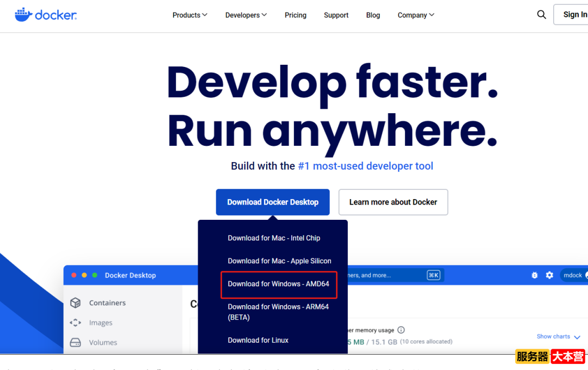The width and height of the screenshot is (588, 370).
Task: Select Download for Linux
Action: pyautogui.click(x=258, y=341)
